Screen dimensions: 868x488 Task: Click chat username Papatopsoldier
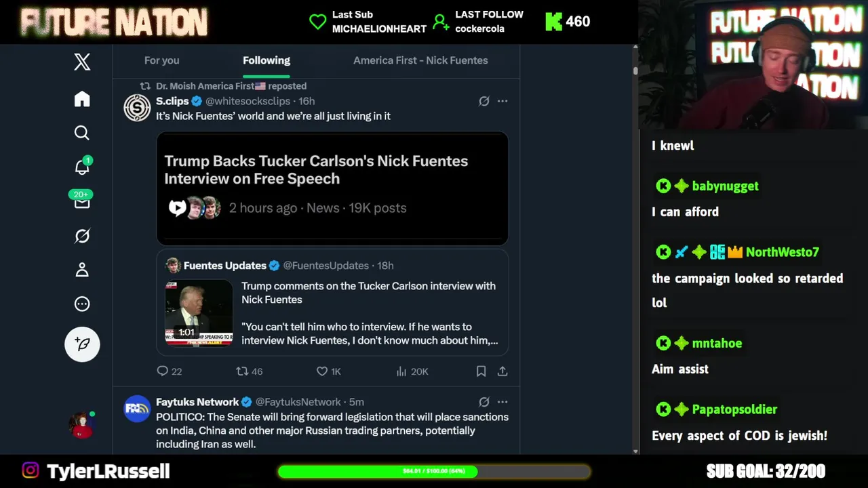tap(734, 409)
